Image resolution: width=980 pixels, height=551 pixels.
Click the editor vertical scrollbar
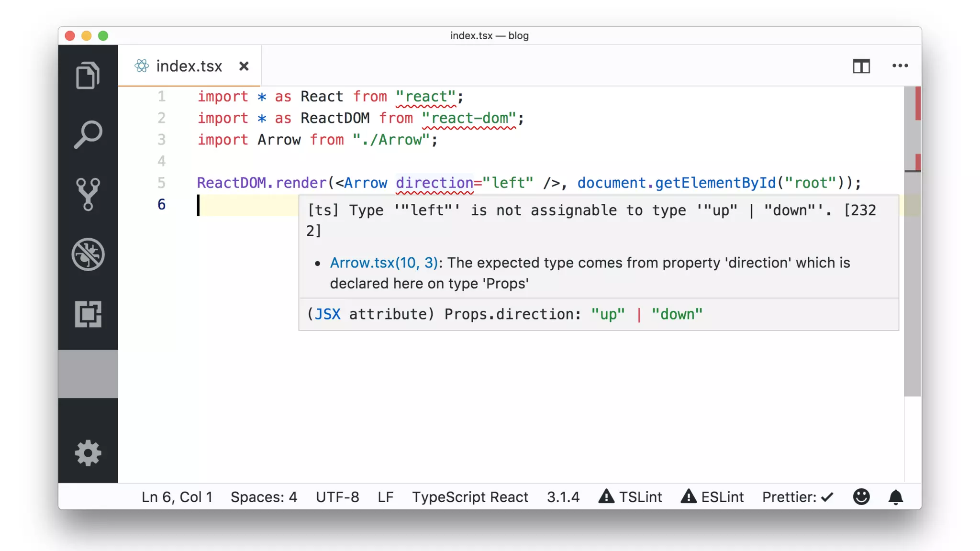[x=912, y=287]
